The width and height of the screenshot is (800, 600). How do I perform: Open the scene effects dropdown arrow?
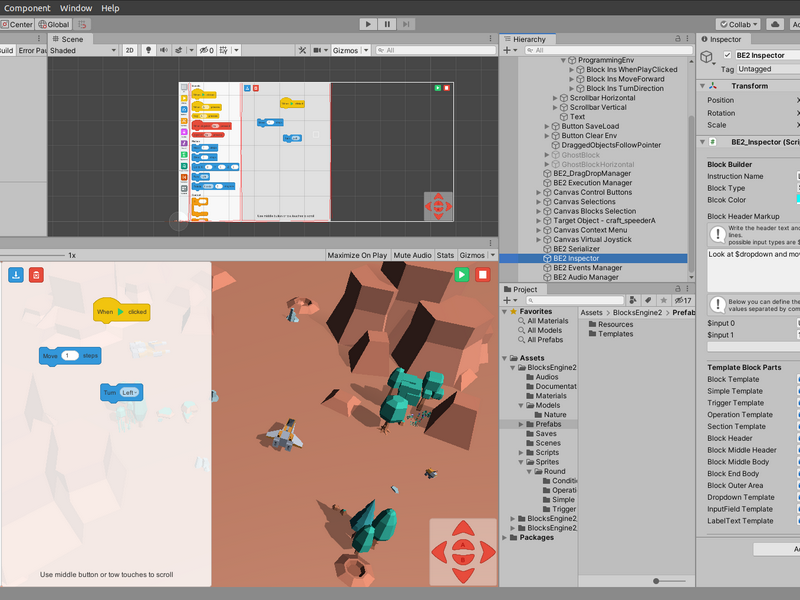coord(191,50)
